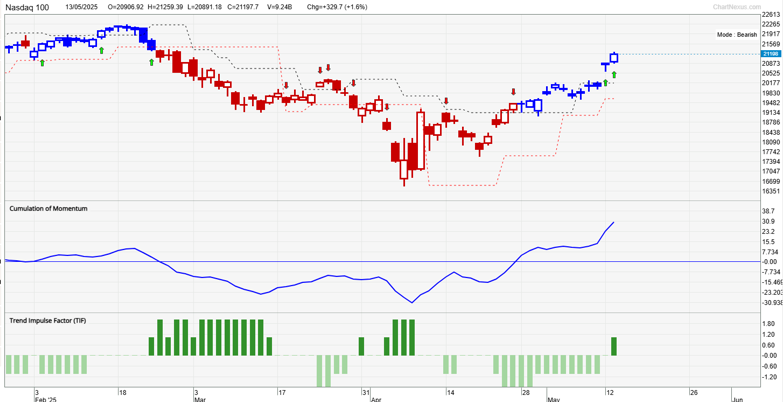The image size is (783, 402).
Task: Click the Apr month label on date axis
Action: [x=376, y=399]
